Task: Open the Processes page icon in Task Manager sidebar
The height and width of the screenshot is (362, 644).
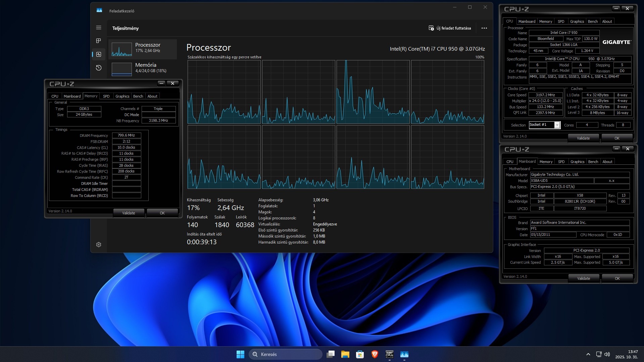Action: 99,41
